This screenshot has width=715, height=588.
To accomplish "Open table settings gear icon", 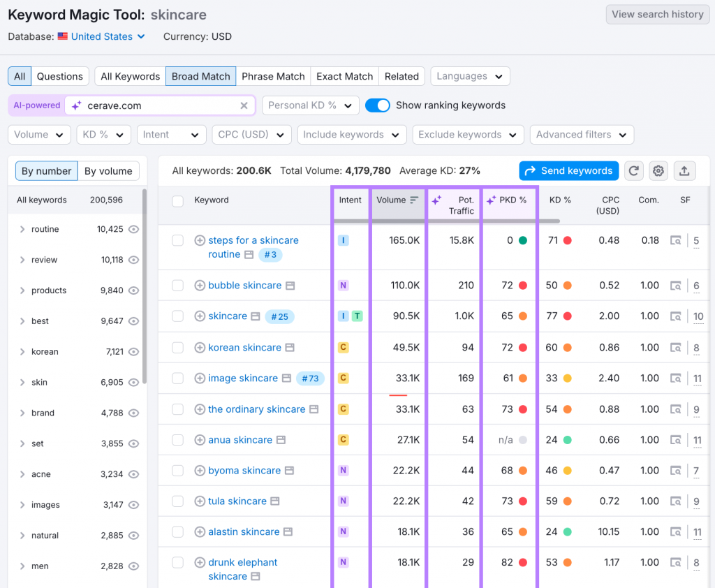I will click(x=658, y=171).
